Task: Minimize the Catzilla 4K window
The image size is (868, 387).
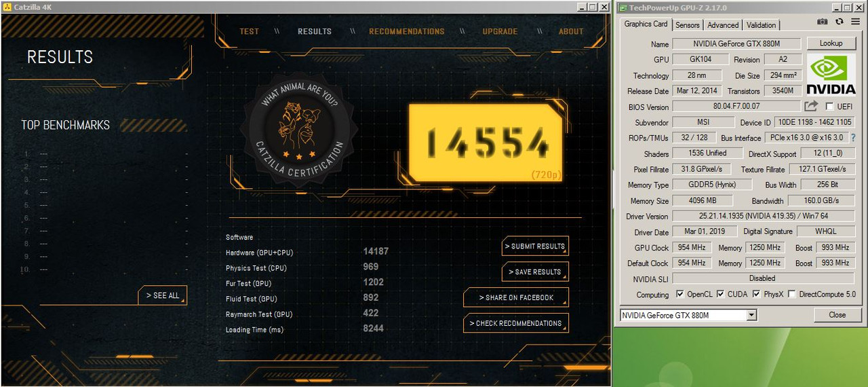Action: (582, 7)
